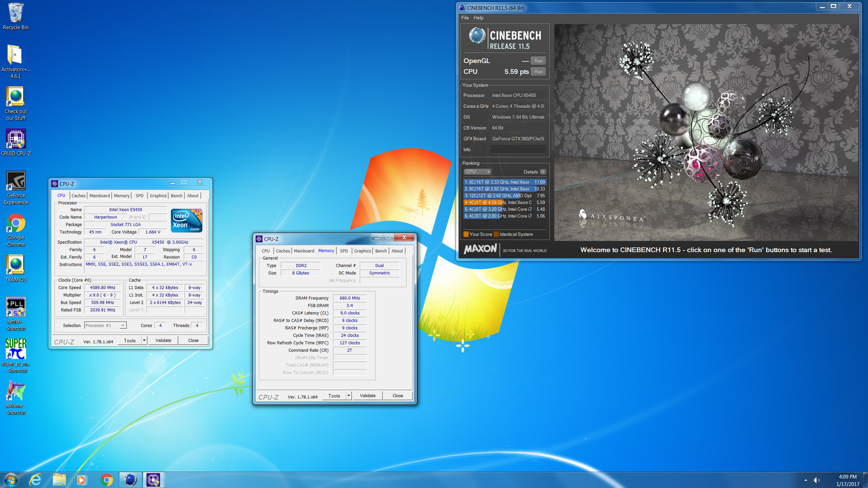
Task: Open the Windows Start menu orb
Action: [11, 480]
